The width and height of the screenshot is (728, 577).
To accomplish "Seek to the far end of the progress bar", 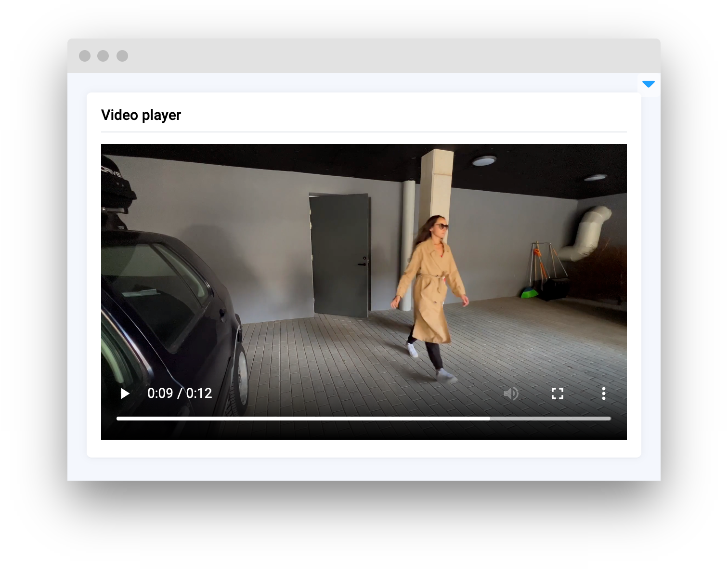I will click(x=610, y=419).
